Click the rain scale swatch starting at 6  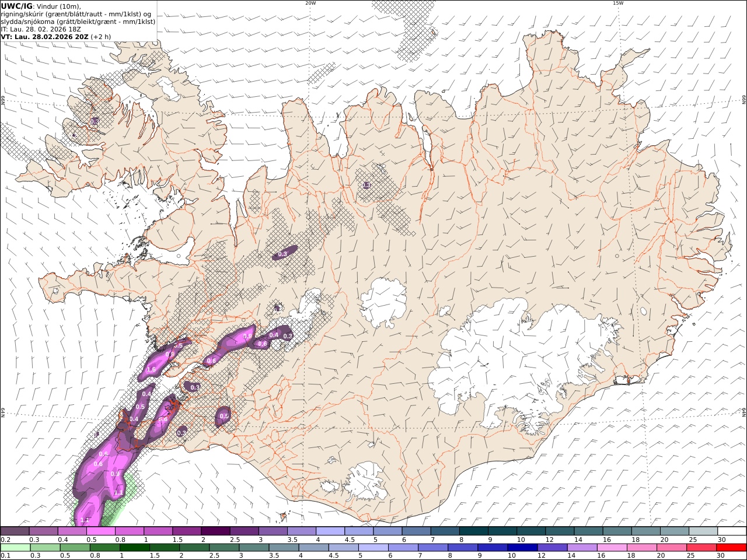coord(403,547)
